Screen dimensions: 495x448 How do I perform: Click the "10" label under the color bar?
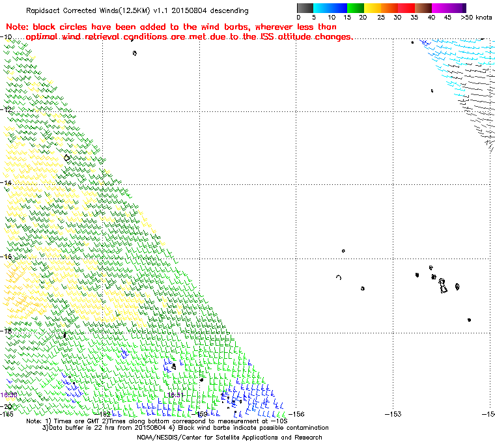click(332, 18)
